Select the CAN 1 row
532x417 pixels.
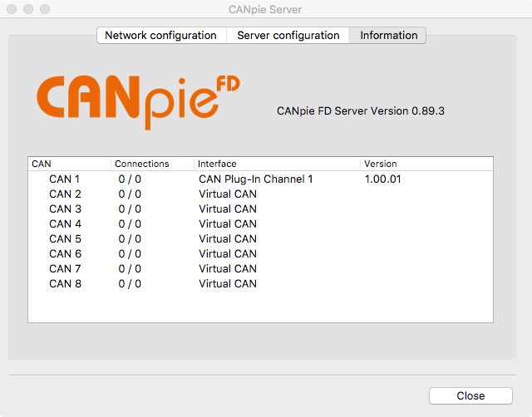click(x=260, y=179)
